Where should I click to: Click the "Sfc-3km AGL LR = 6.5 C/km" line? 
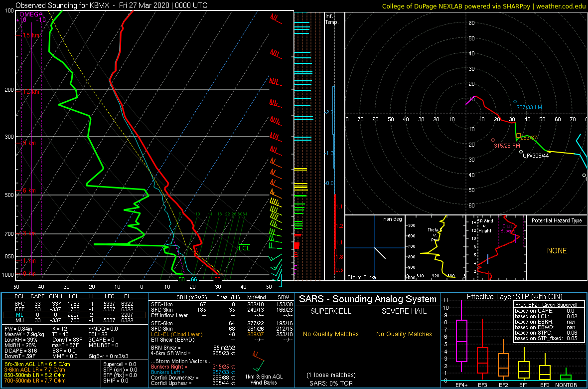37,364
